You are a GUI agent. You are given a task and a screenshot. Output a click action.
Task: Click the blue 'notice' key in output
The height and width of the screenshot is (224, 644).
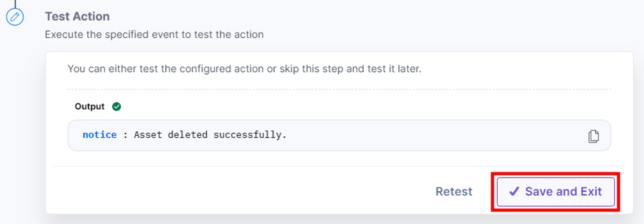click(99, 135)
